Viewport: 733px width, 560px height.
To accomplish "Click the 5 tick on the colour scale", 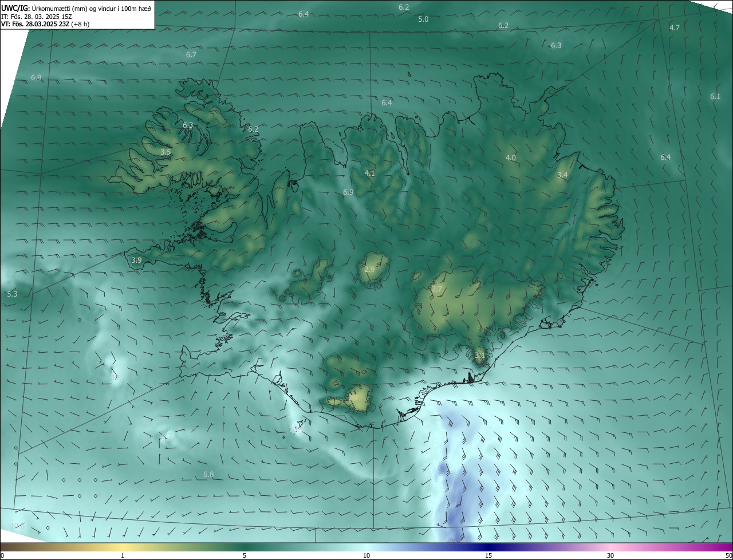I will [245, 555].
